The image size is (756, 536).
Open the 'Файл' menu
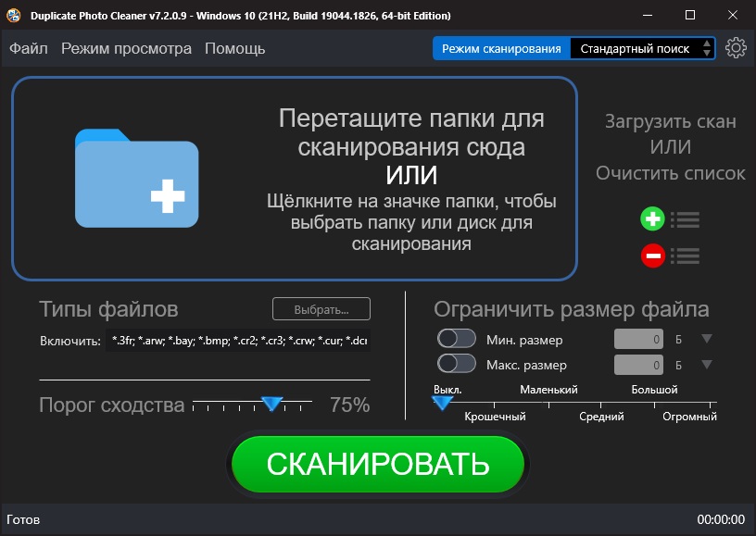(29, 48)
